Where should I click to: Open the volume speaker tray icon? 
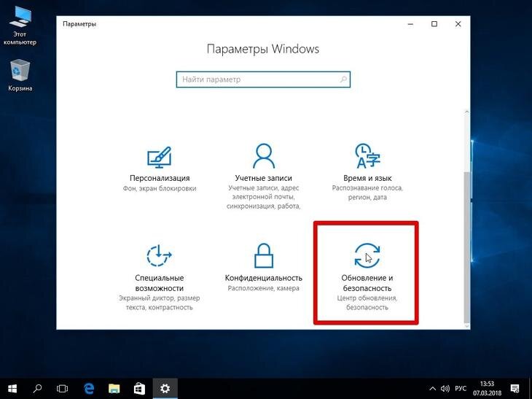445,389
